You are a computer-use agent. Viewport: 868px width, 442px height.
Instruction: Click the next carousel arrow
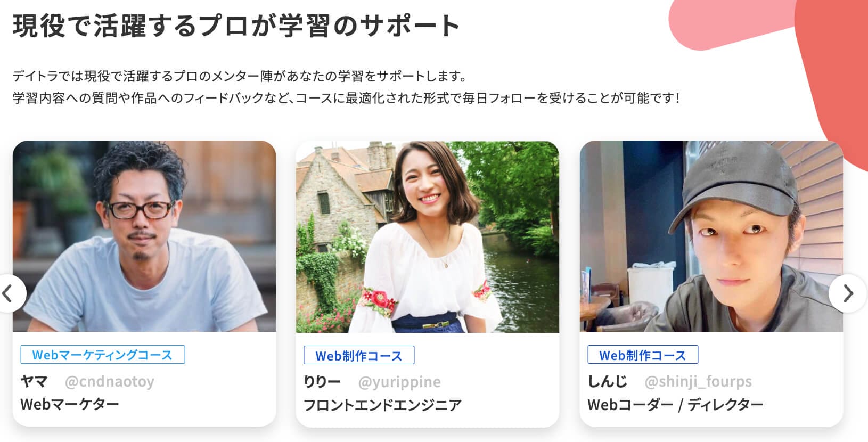pos(848,293)
